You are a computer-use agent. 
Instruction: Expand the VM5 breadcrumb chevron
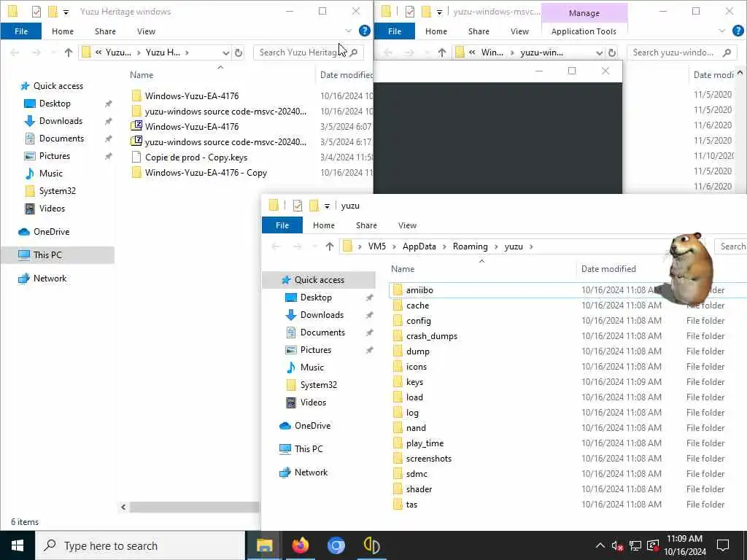[x=395, y=246]
